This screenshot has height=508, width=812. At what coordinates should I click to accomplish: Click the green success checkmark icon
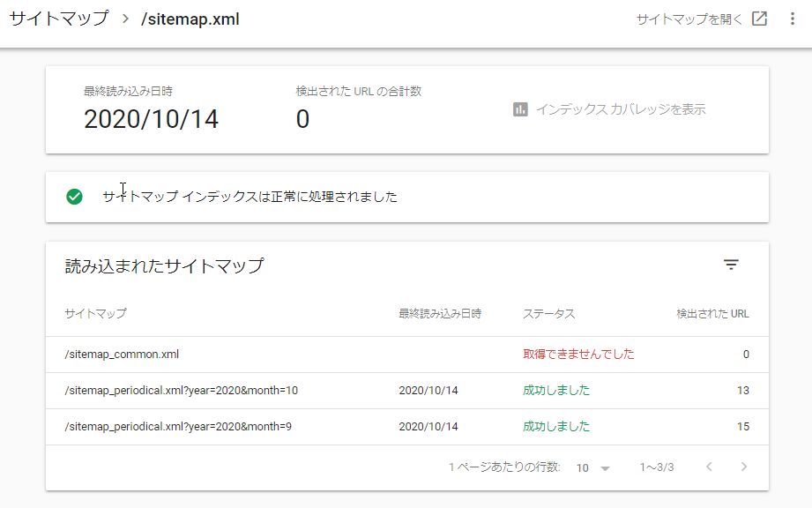[75, 197]
